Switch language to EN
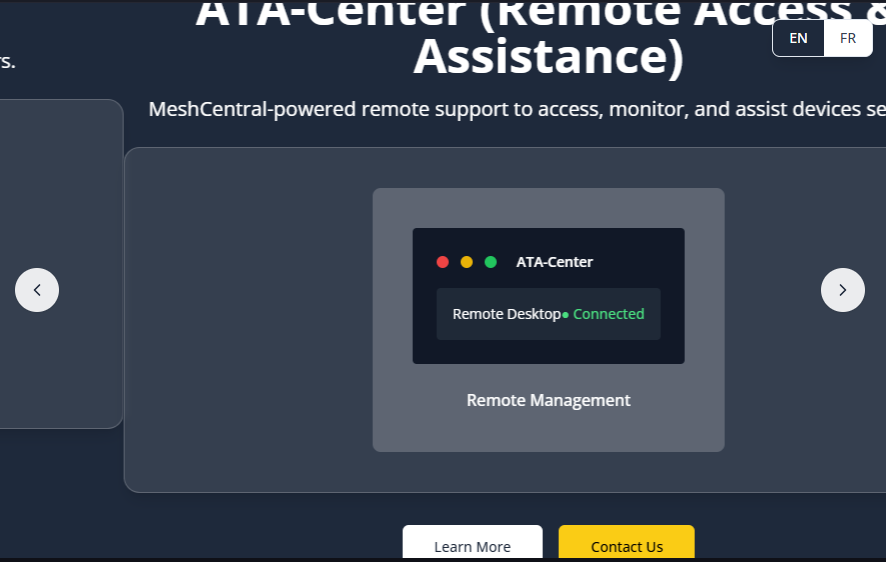 pos(798,38)
